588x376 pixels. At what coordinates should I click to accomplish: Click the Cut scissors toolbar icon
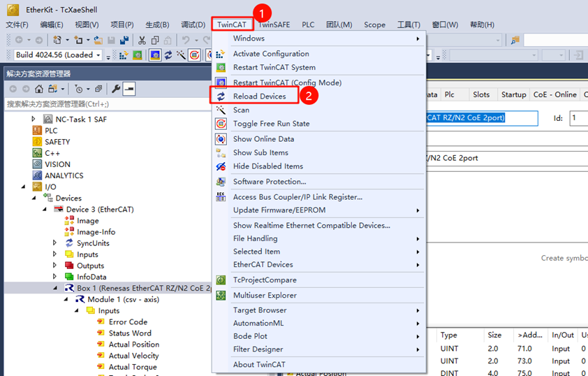coord(142,40)
